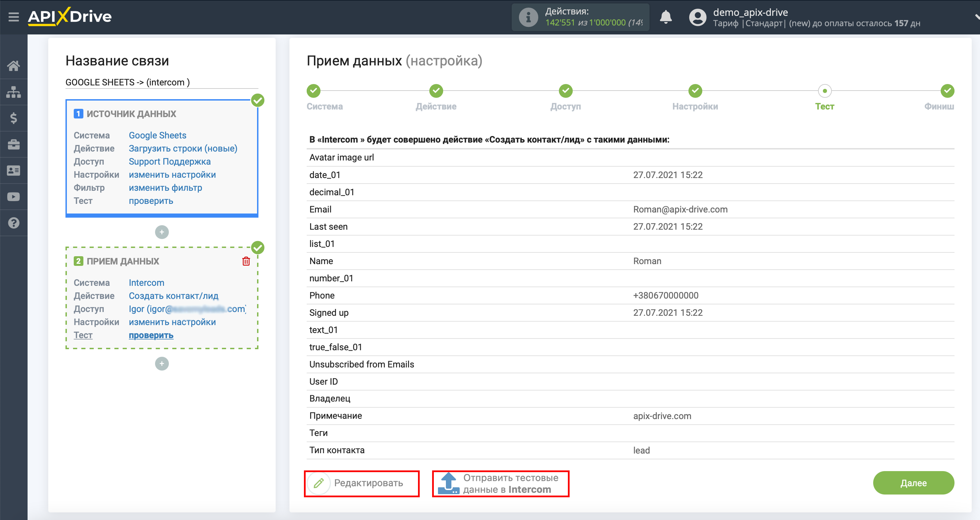Screen dimensions: 980x520
Task: Click the Avatar image url row
Action: (630, 157)
